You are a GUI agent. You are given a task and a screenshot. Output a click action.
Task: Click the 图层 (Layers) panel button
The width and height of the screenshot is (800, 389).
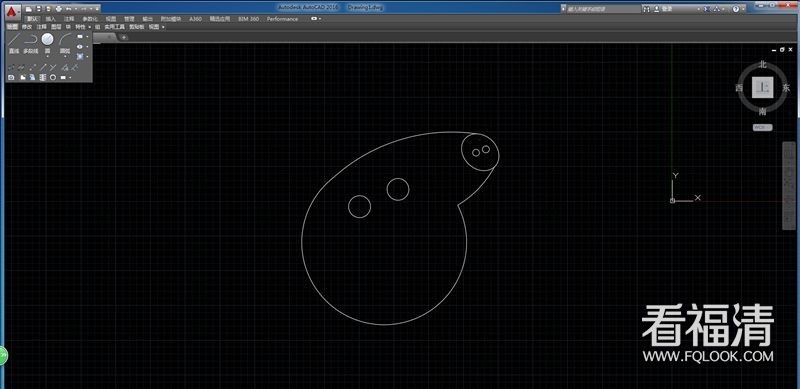click(x=56, y=27)
